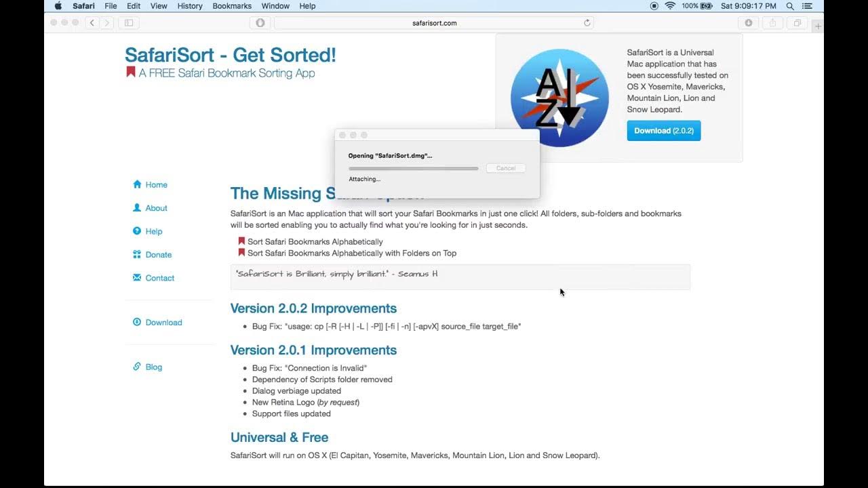Image resolution: width=868 pixels, height=488 pixels.
Task: Click the envelope icon beside Contact
Action: pos(137,277)
